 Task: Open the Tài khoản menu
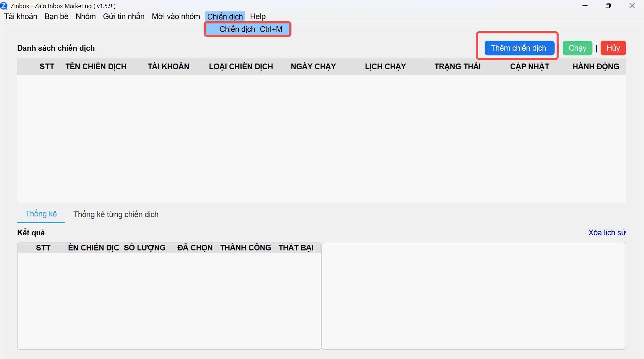pos(21,16)
